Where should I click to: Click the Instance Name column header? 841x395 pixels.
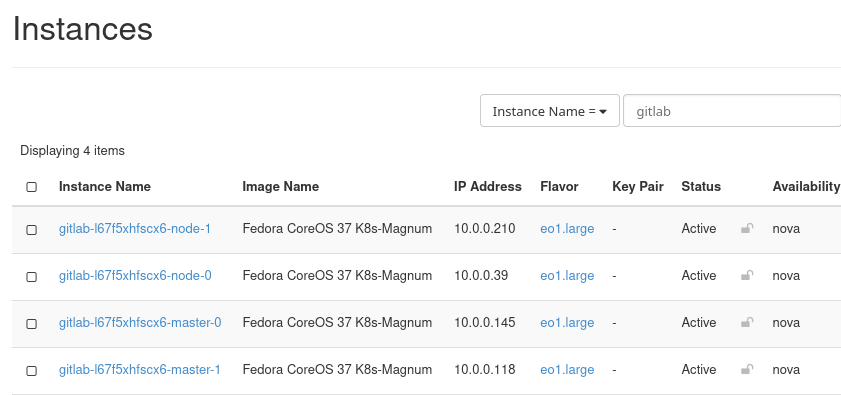pos(105,186)
